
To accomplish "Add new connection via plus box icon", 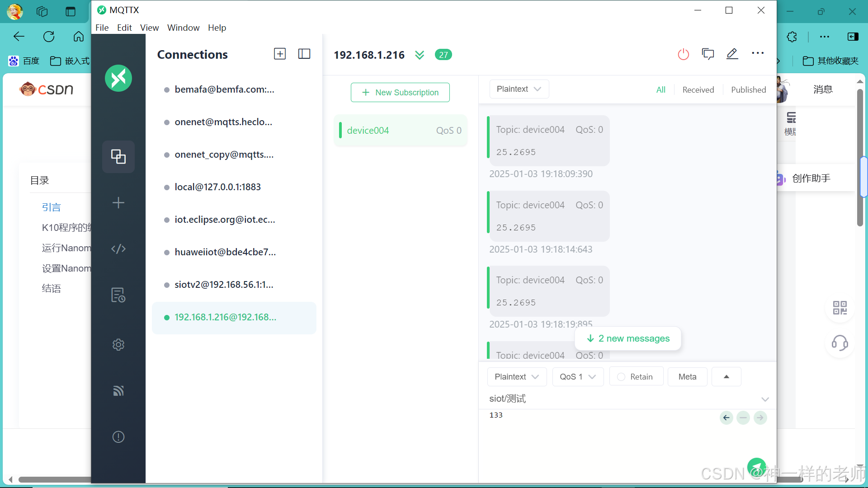I will [280, 54].
